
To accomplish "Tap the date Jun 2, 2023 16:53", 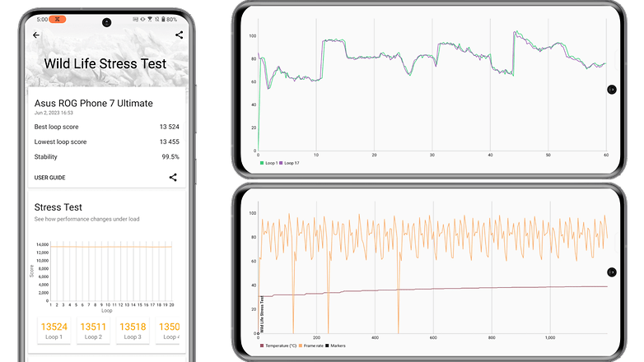I will pyautogui.click(x=54, y=113).
